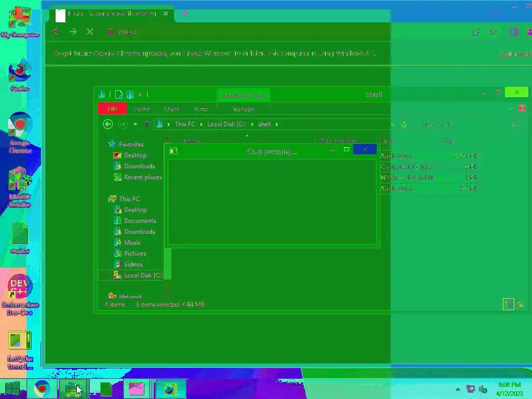Go forward in the Chrome browser

point(73,32)
